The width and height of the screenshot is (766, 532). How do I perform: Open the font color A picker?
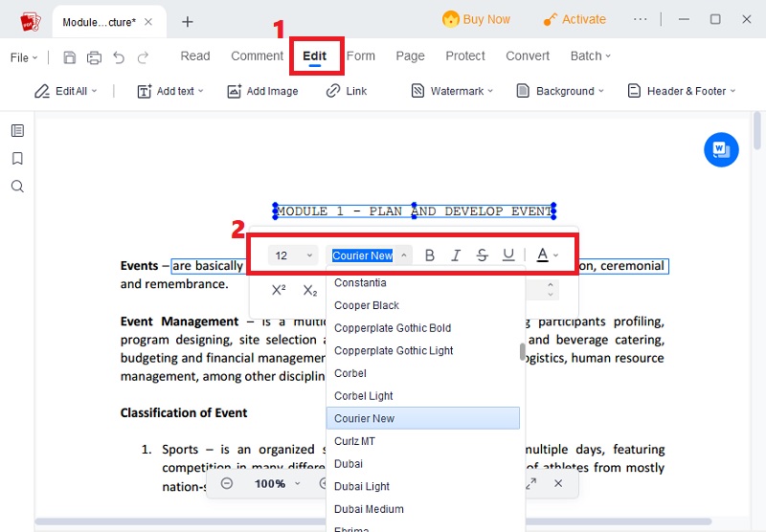click(547, 255)
